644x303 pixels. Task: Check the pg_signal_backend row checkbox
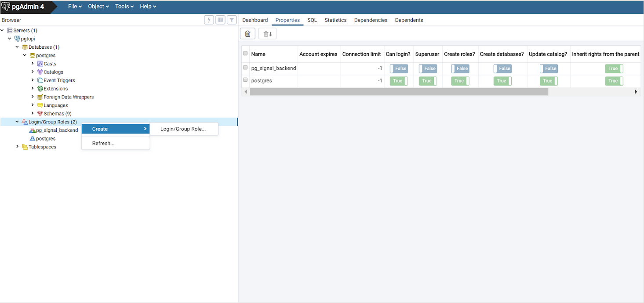(x=245, y=68)
